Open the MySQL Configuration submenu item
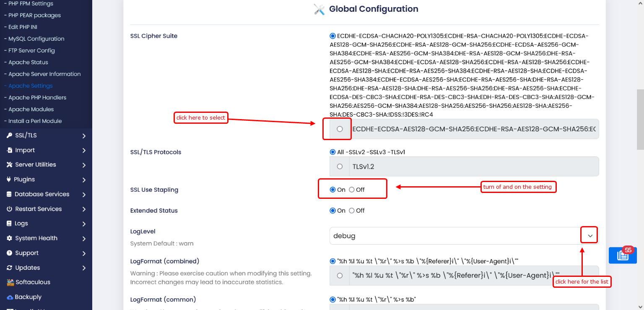The width and height of the screenshot is (644, 310). pyautogui.click(x=36, y=39)
